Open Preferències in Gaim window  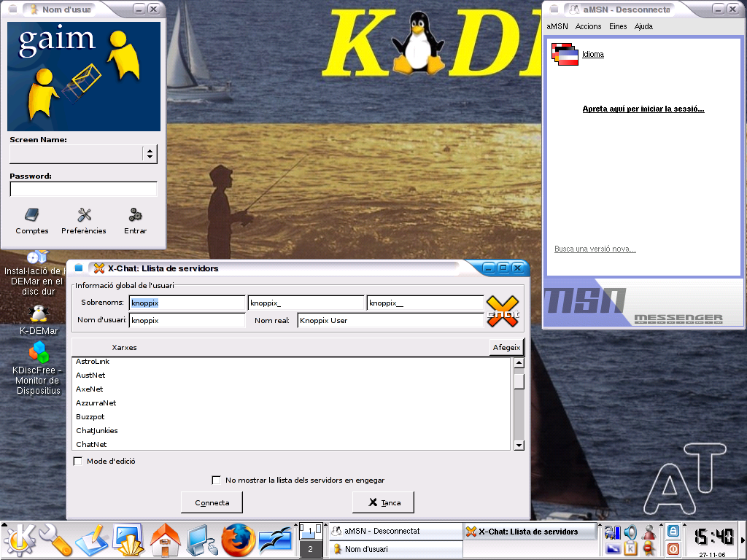pyautogui.click(x=84, y=222)
